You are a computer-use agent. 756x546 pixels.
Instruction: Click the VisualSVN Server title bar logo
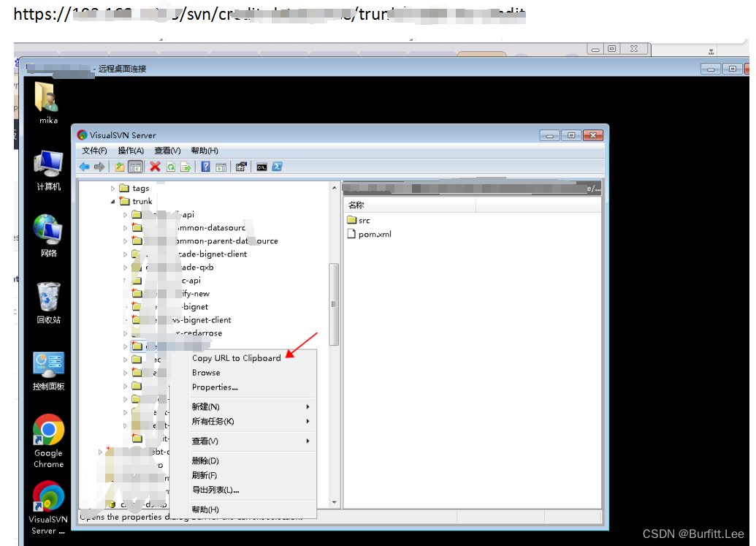[82, 135]
